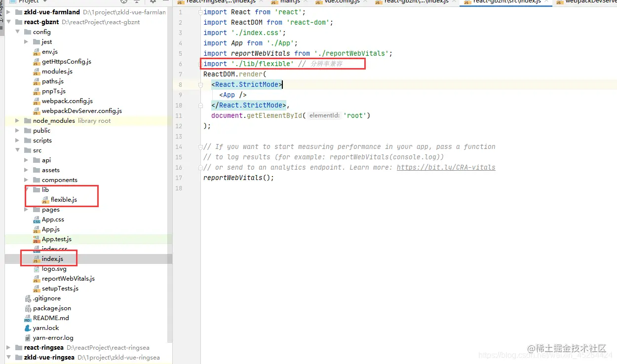This screenshot has height=364, width=617.
Task: Click the log file icon beside yarn-error.log
Action: coord(28,338)
